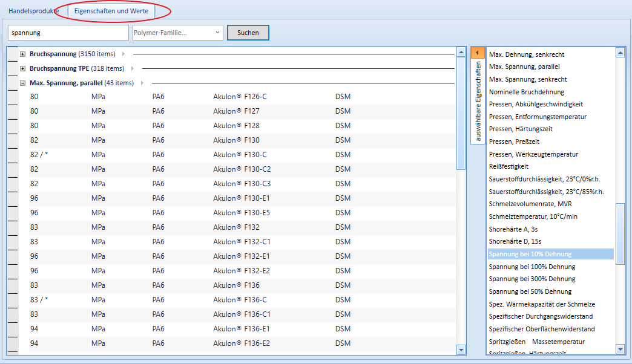Click the Suchen button
The height and width of the screenshot is (364, 632).
click(248, 33)
